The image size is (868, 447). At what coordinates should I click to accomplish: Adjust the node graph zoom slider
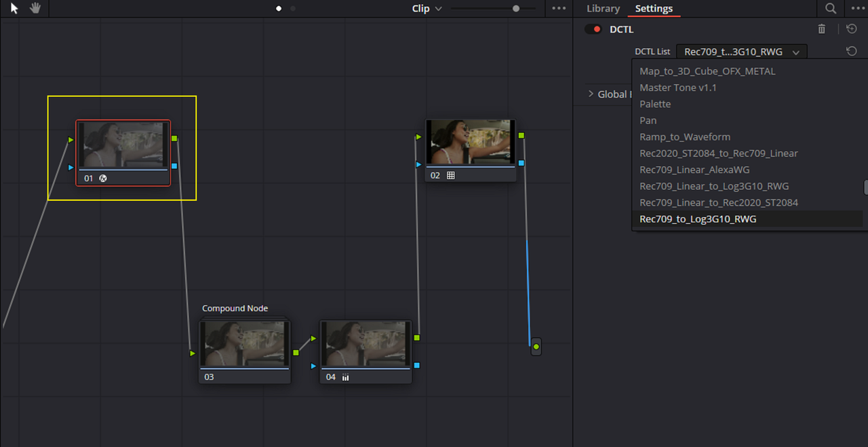[x=516, y=9]
